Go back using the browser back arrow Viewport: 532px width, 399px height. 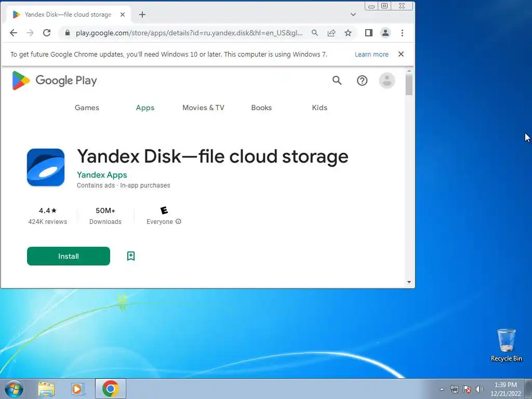coord(14,33)
